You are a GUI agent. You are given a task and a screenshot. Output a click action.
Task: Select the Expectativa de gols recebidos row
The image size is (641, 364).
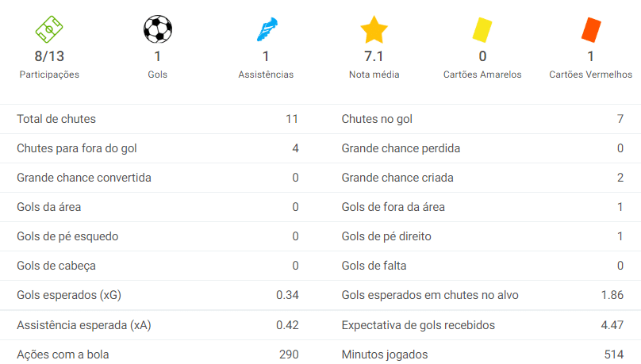[482, 325]
